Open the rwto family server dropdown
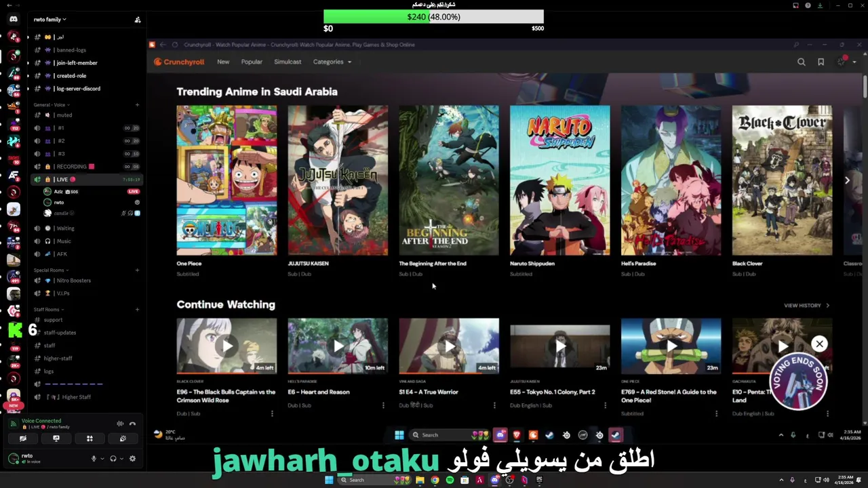 (50, 20)
